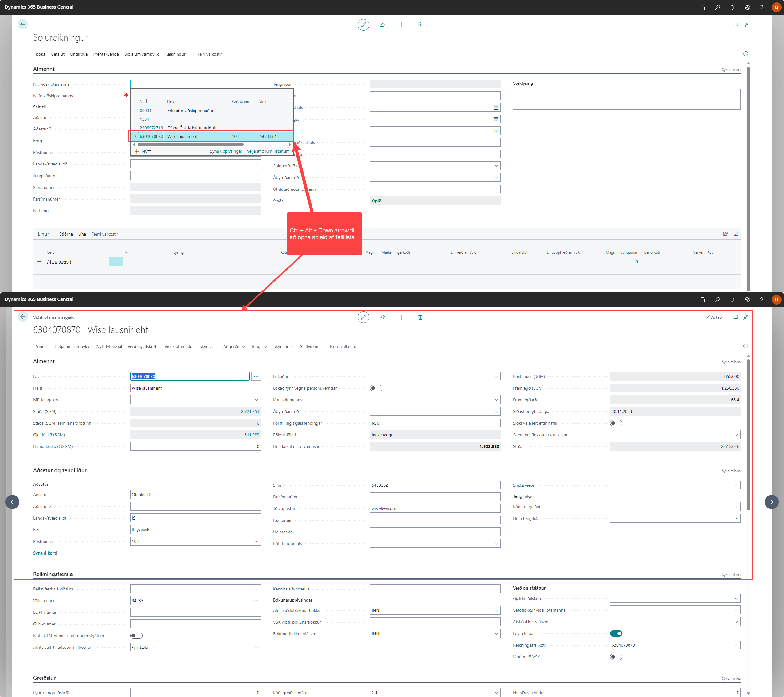The image size is (784, 697).
Task: Toggle Lokað fyrir vegna persónuverndar switch
Action: (x=376, y=388)
